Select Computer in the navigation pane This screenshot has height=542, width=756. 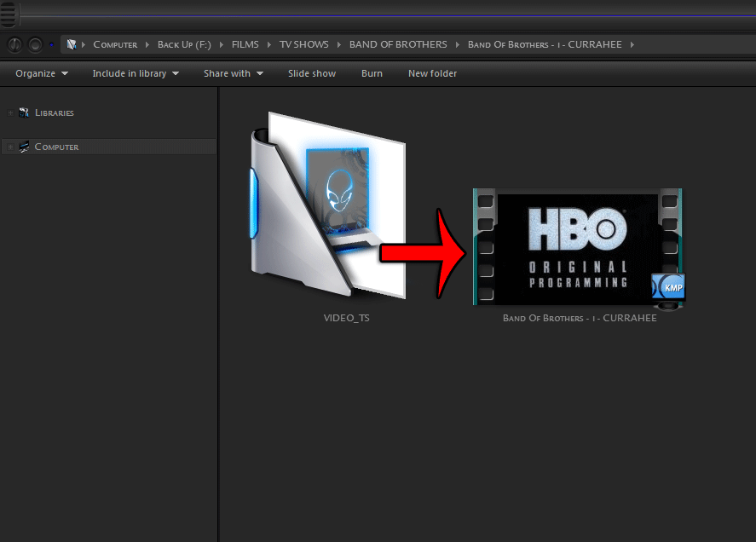click(56, 147)
